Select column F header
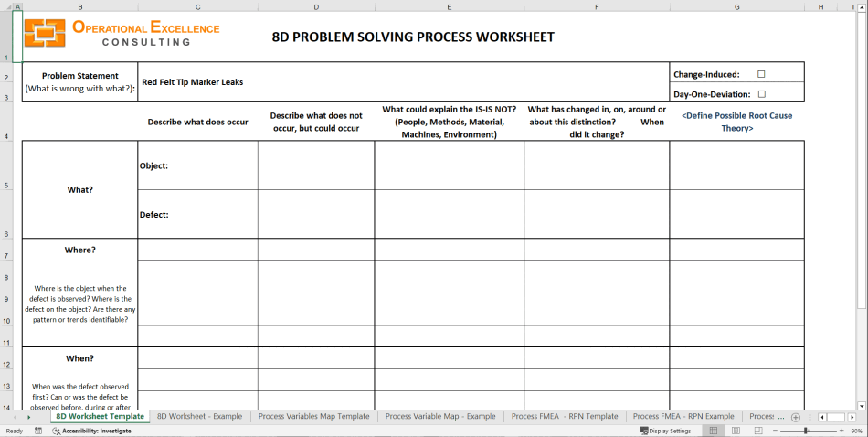The image size is (868, 437). [597, 6]
